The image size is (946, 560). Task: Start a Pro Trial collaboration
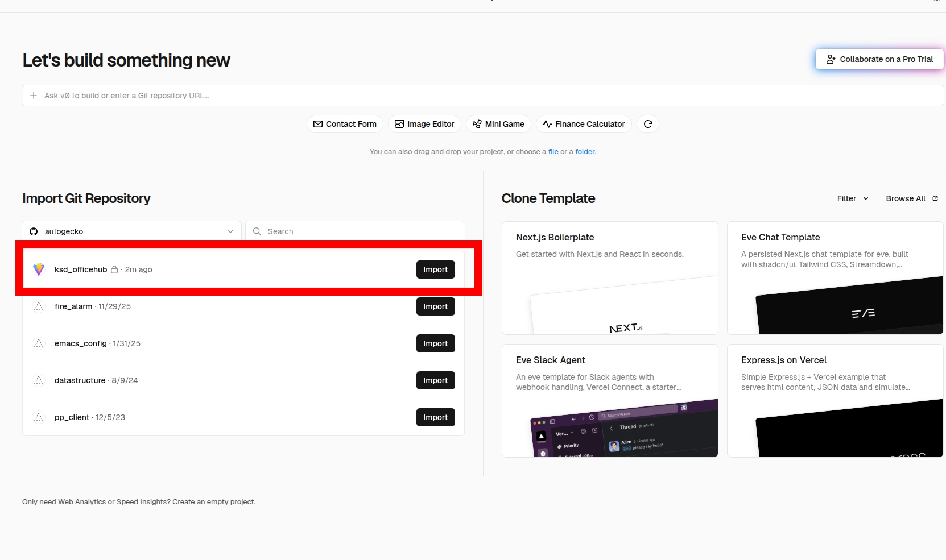(x=879, y=59)
